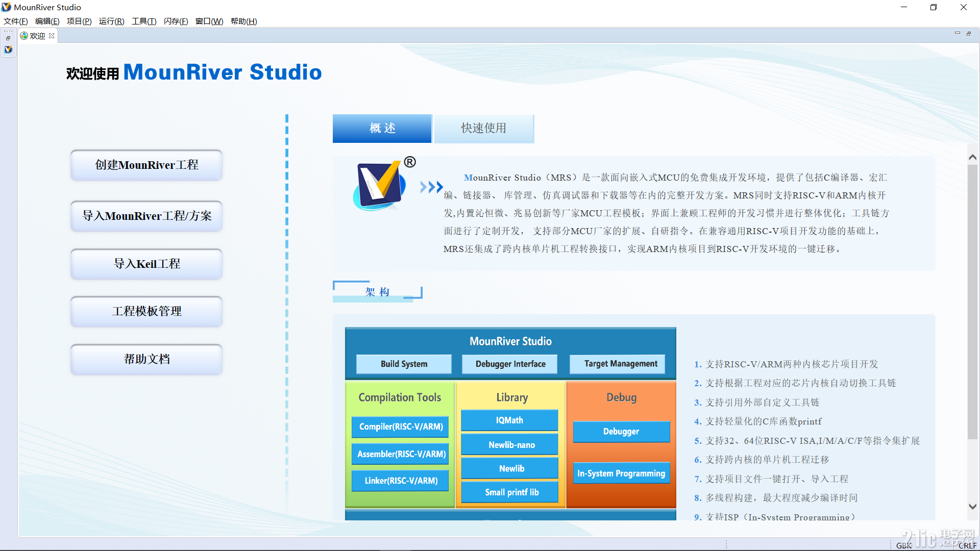Switch to the 快速使用 tab
The height and width of the screenshot is (551, 980).
[x=484, y=128]
